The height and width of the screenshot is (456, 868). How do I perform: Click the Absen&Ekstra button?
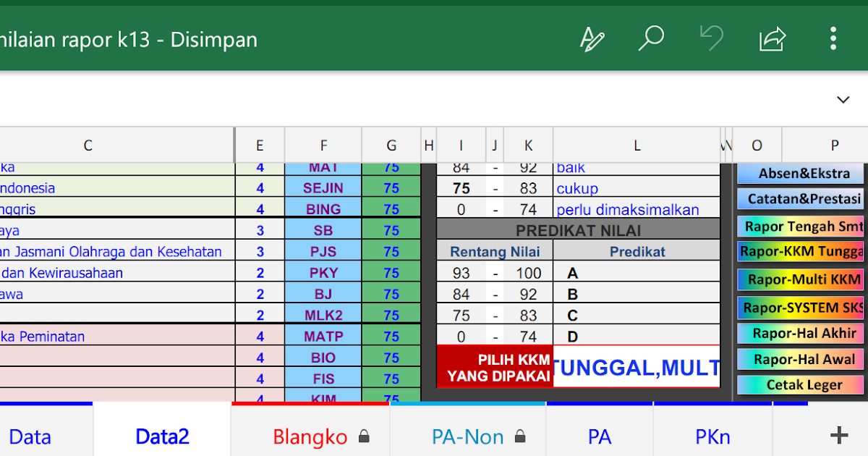800,173
